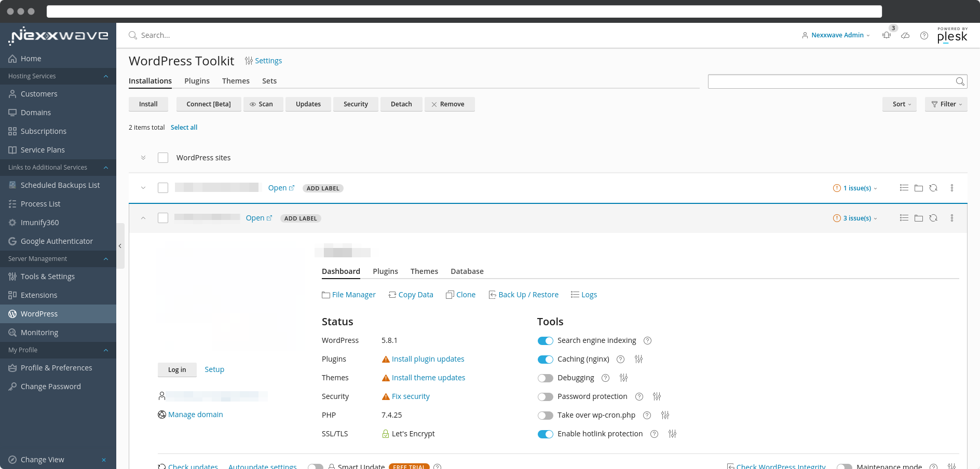Check the second site's checkbox
Viewport: 980px width, 469px height.
(x=163, y=218)
